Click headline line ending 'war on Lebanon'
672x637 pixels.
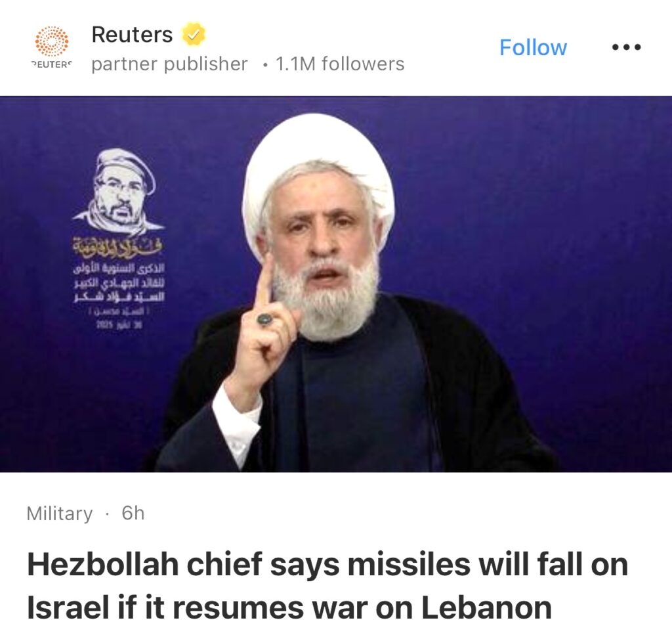289,607
